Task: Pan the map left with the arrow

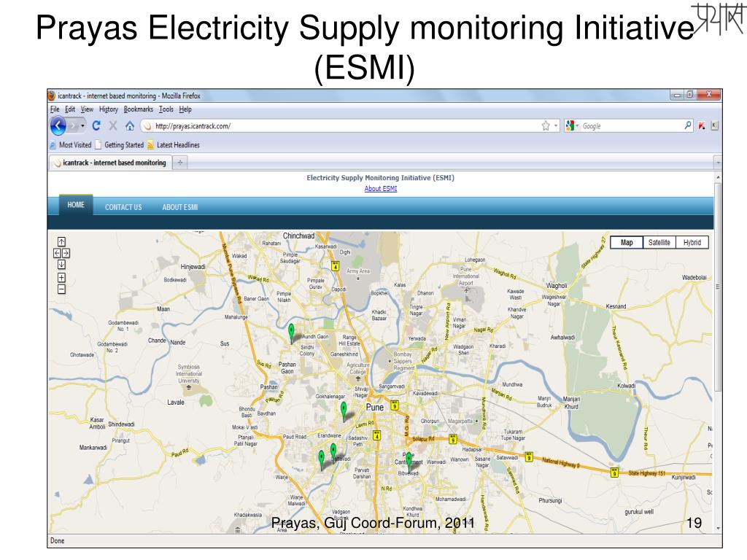Action: pos(57,253)
